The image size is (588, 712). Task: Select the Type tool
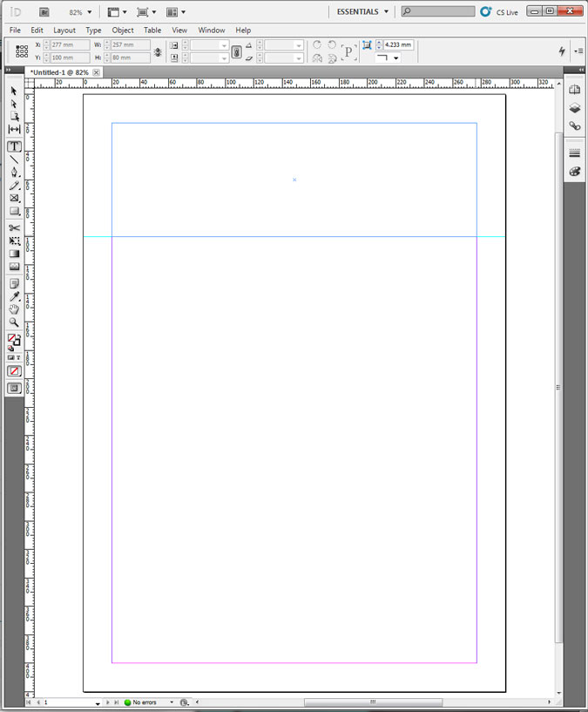tap(15, 146)
